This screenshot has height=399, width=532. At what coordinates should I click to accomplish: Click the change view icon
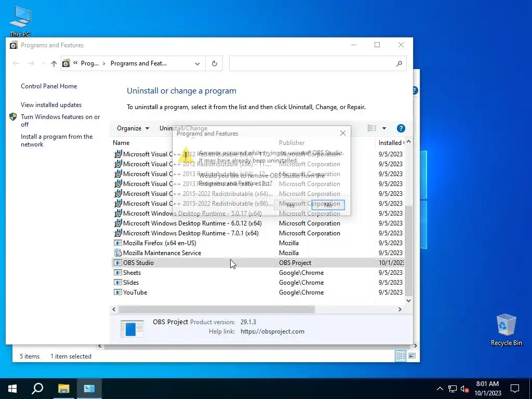point(372,128)
